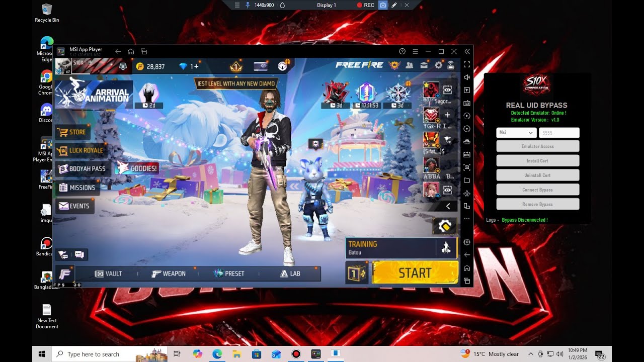
Task: Open the HUD settings gear-card icon
Action: point(445,226)
